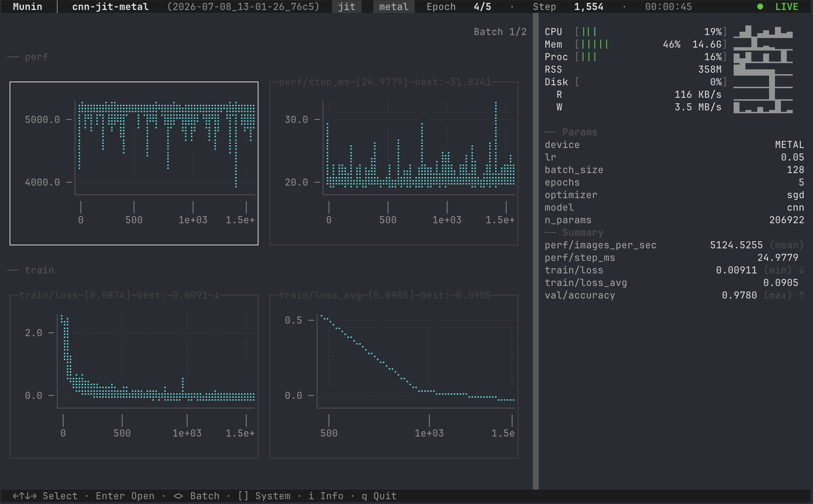Click the train/loss chart title text
The width and height of the screenshot is (813, 504).
119,295
